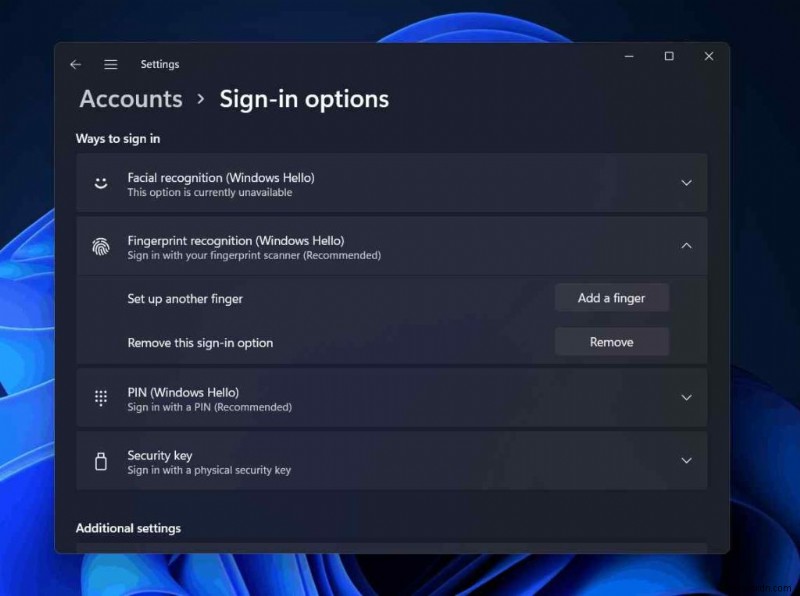Click the Add a finger button
Viewport: 800px width, 596px height.
[612, 297]
